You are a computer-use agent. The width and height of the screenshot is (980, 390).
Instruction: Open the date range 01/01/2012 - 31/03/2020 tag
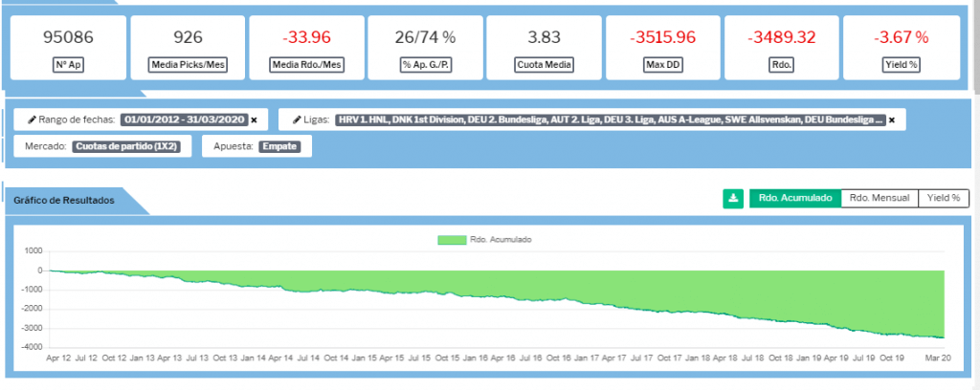(x=183, y=120)
